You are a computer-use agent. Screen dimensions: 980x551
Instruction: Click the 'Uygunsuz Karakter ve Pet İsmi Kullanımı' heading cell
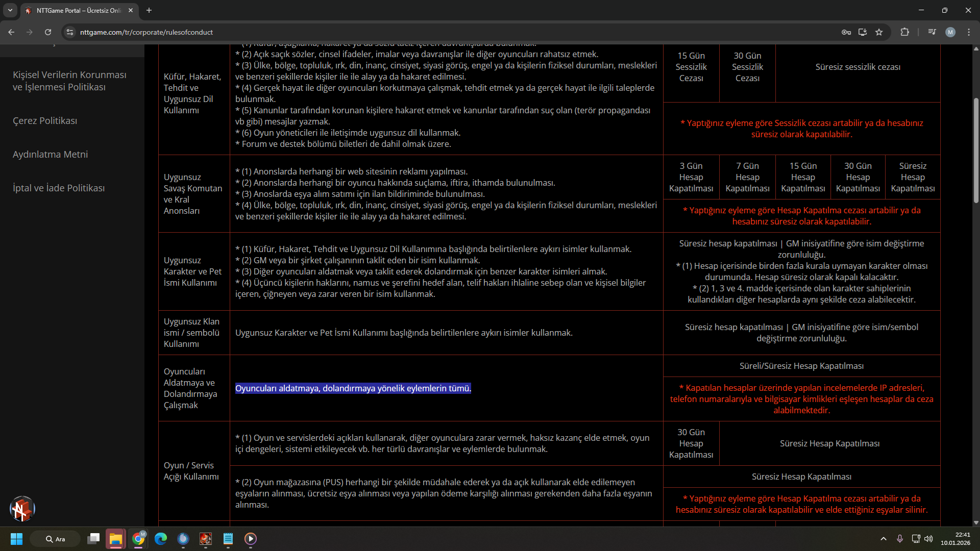pyautogui.click(x=194, y=271)
